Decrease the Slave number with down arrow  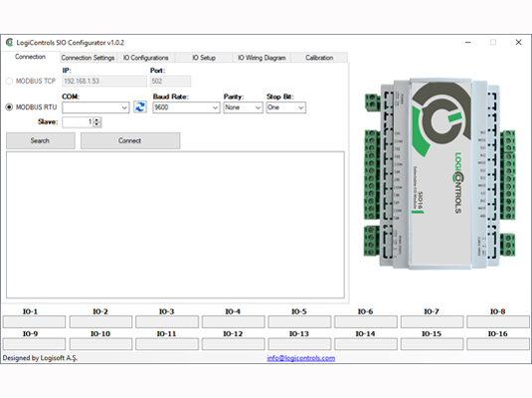click(97, 124)
